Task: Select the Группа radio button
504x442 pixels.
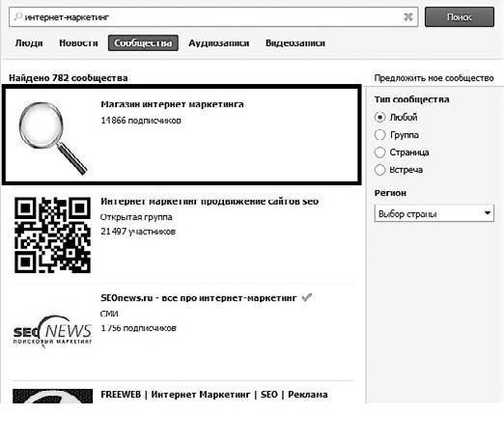Action: (x=379, y=135)
